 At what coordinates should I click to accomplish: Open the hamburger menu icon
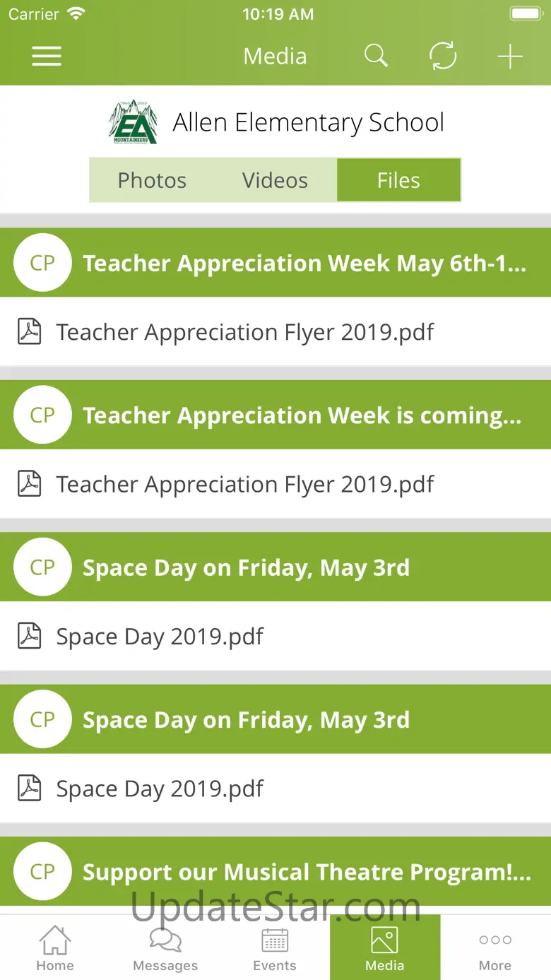[x=47, y=57]
